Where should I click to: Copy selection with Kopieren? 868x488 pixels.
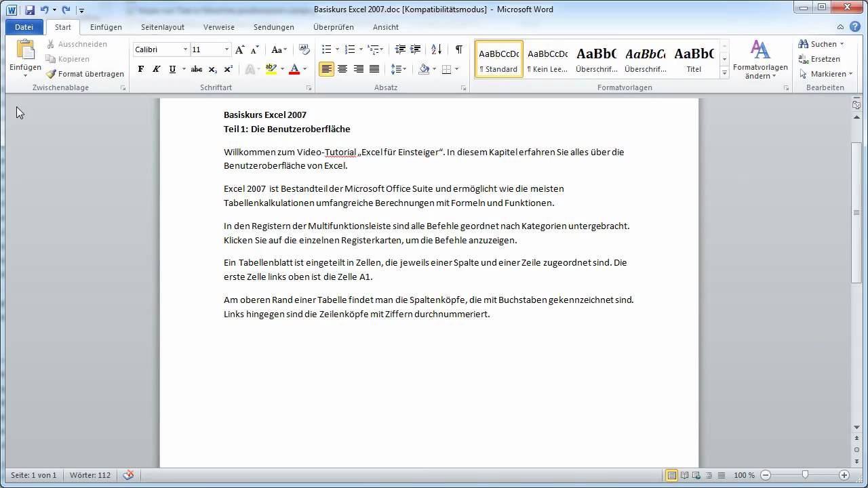click(x=68, y=59)
